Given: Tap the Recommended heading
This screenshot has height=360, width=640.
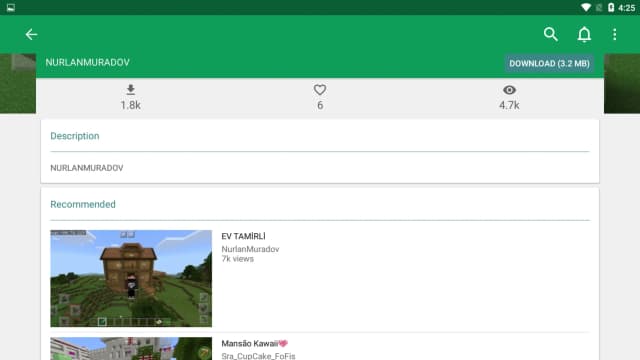Looking at the screenshot, I should [83, 204].
